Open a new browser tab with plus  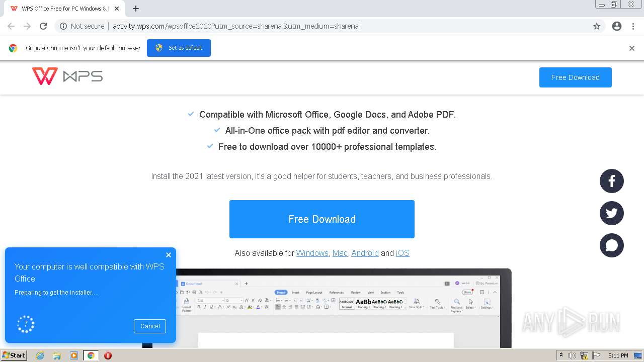(136, 9)
